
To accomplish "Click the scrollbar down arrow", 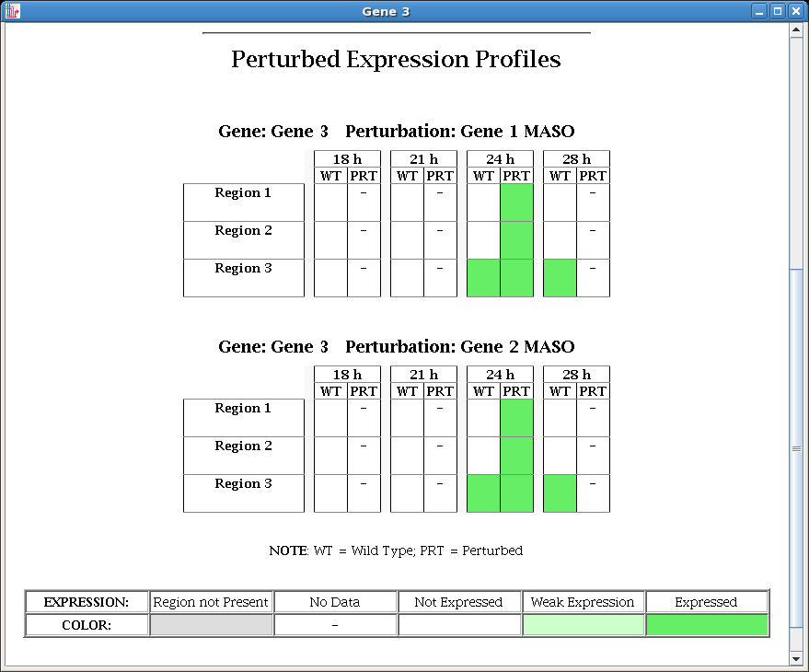I will pyautogui.click(x=796, y=658).
